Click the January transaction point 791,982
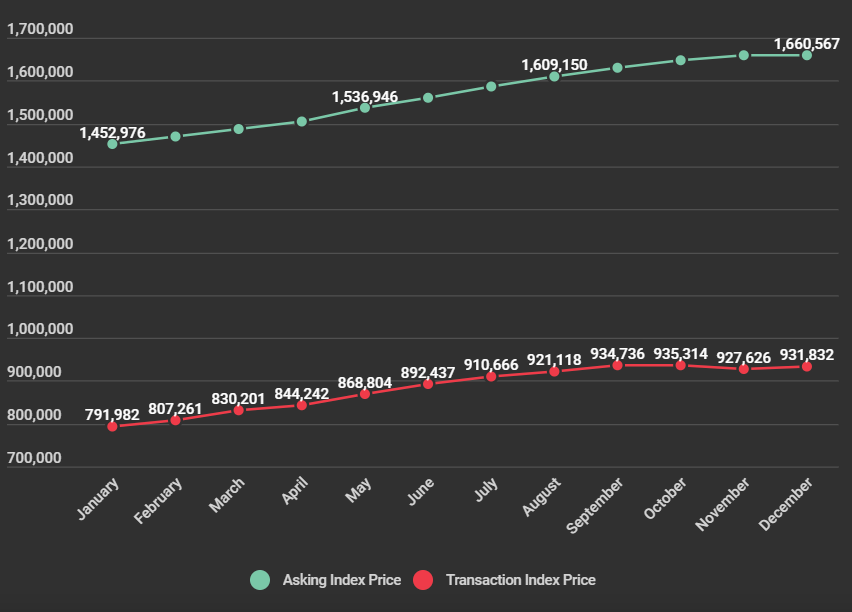 coord(112,426)
